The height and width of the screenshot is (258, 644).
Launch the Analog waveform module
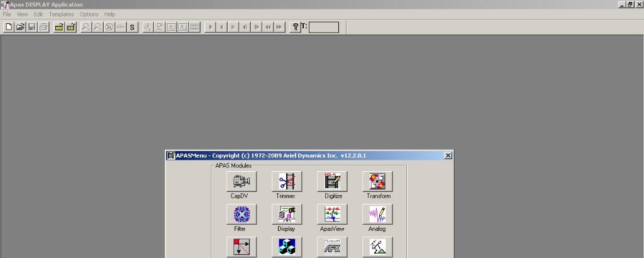[x=377, y=214]
